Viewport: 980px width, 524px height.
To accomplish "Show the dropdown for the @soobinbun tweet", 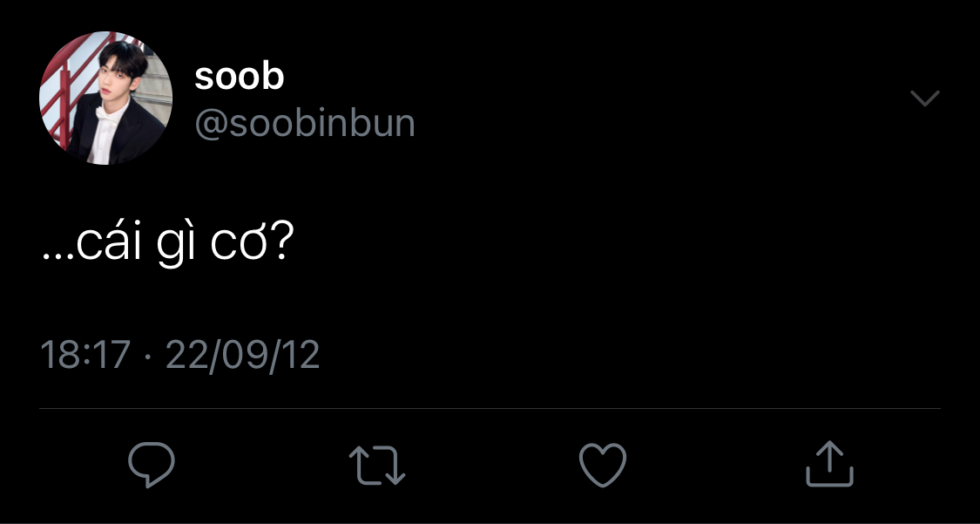I will pos(925,99).
